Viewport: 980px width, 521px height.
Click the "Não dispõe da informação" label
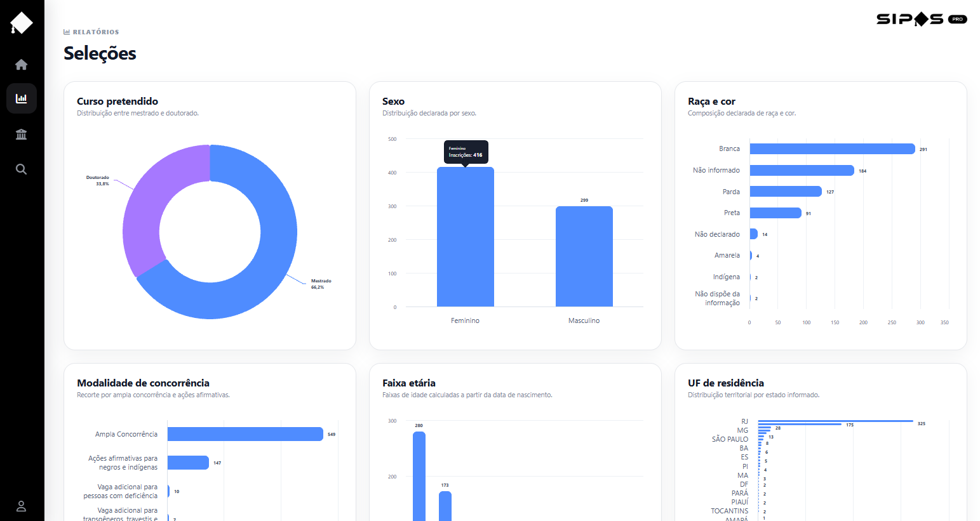pyautogui.click(x=718, y=298)
